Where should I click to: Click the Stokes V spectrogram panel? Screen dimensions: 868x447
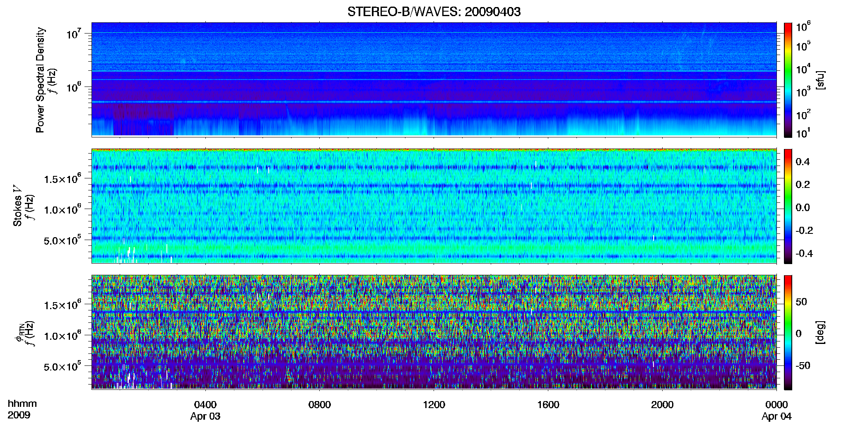[434, 206]
